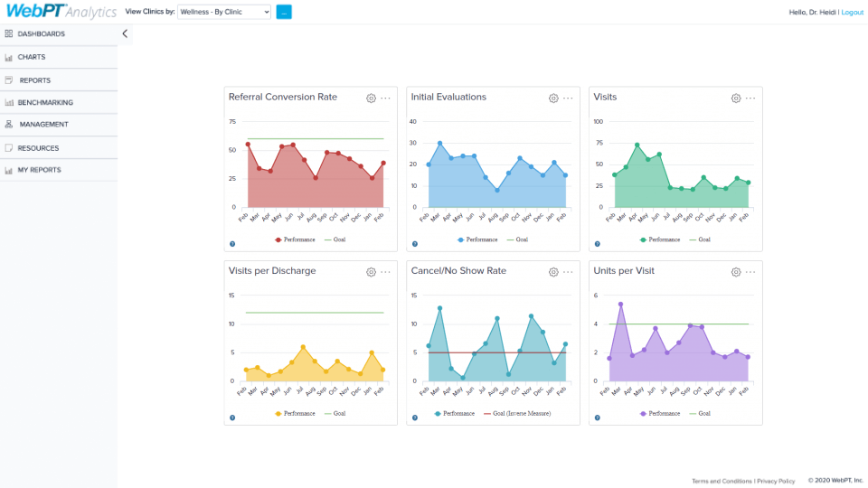Open the View Clinics by dropdown

[x=223, y=12]
